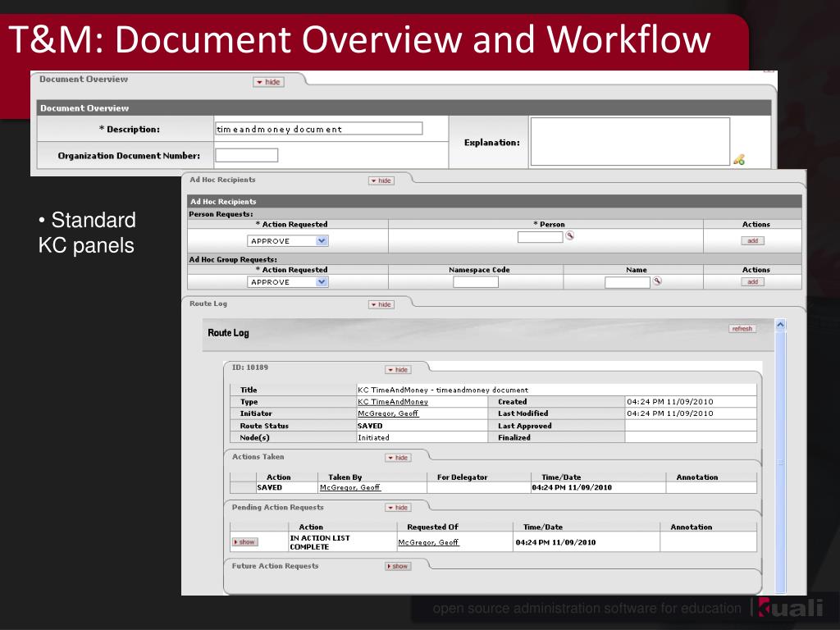Open Person Requests Action Requested dropdown
840x630 pixels.
coord(288,241)
